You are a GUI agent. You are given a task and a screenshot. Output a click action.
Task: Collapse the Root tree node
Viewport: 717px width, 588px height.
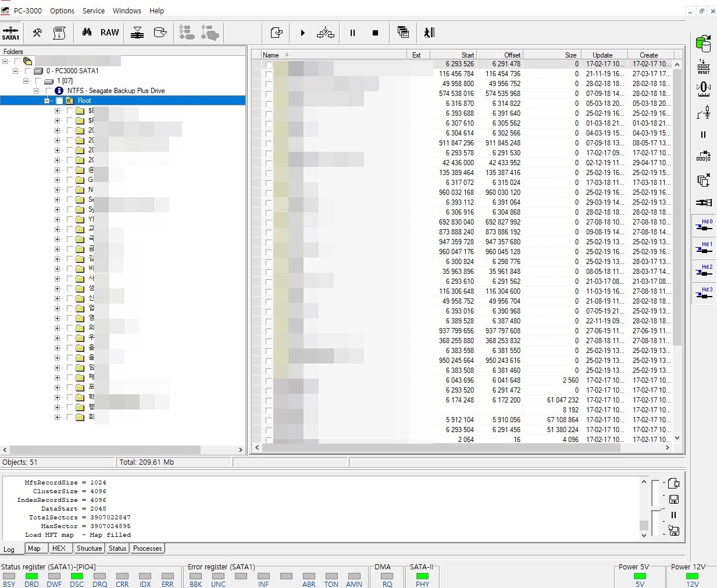click(x=47, y=101)
